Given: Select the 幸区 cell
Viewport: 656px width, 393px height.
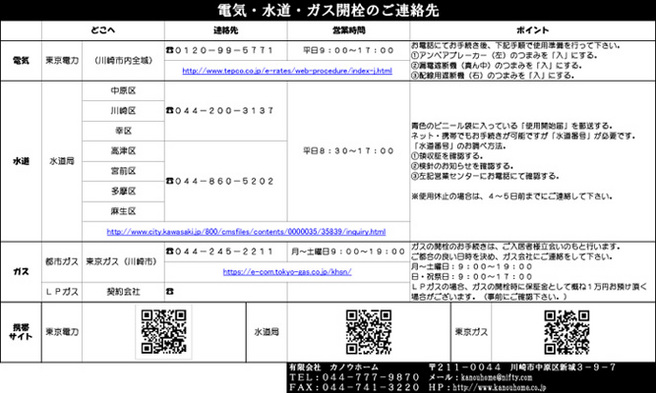Looking at the screenshot, I should click(x=123, y=131).
